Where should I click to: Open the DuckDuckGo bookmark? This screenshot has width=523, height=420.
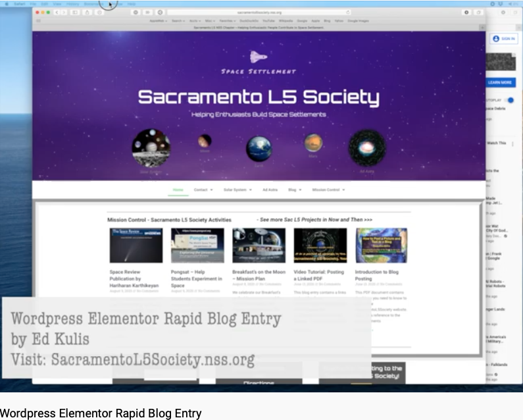pos(249,20)
